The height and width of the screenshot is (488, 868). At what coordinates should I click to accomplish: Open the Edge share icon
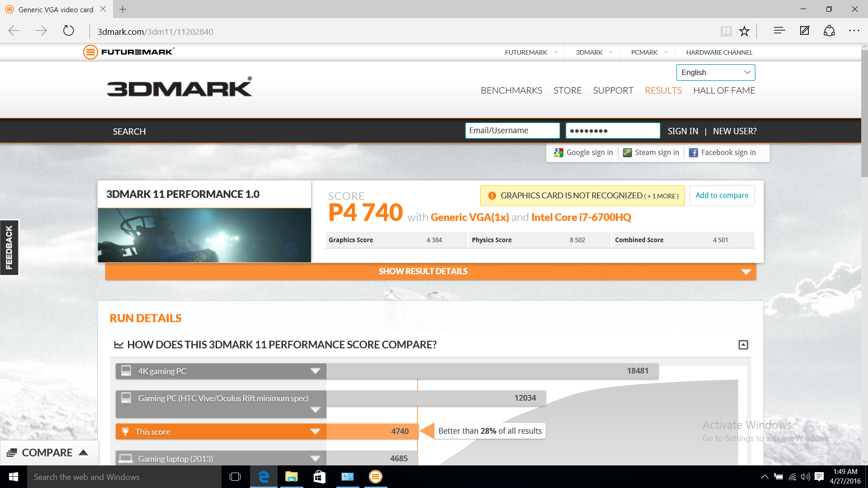pos(829,31)
